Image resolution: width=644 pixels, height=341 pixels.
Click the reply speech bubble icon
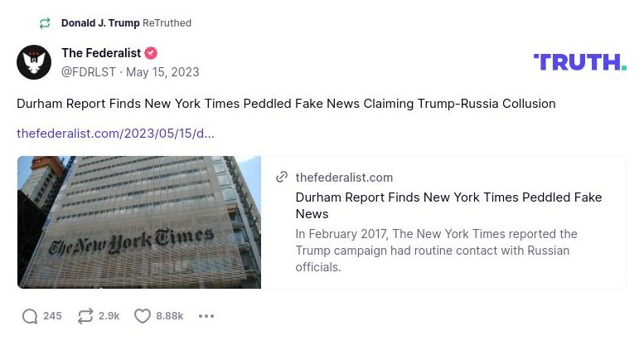point(30,315)
